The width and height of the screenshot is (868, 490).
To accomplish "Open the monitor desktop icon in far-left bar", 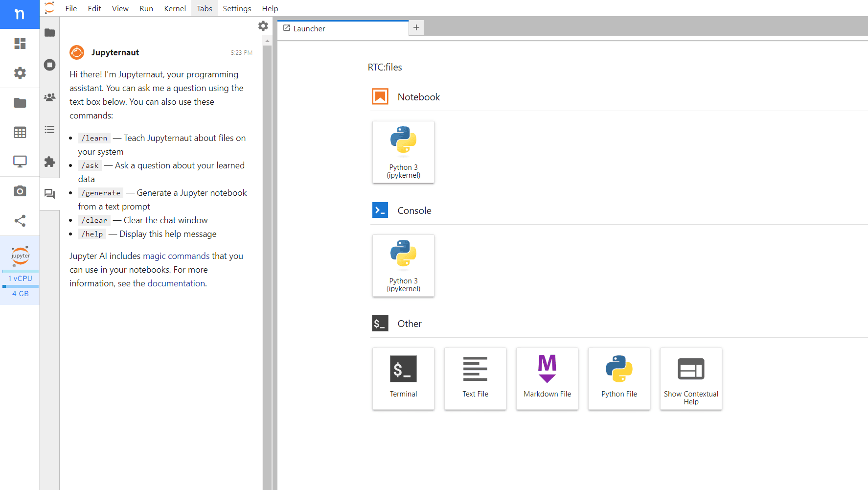I will [20, 162].
